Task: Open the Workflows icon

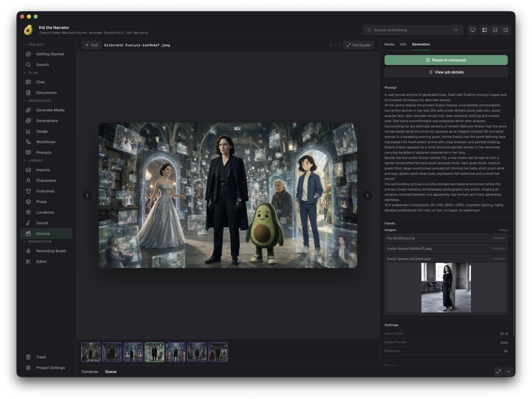Action: tap(28, 142)
